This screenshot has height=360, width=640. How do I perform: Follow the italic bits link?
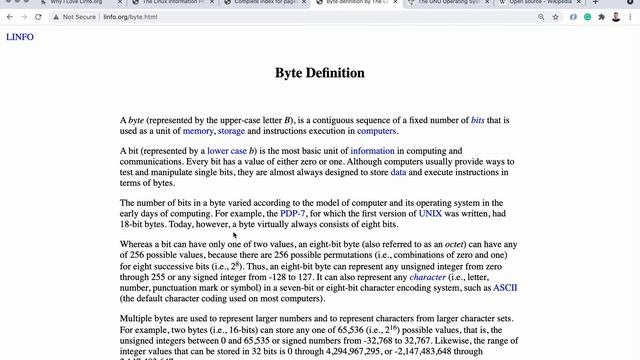tap(478, 120)
